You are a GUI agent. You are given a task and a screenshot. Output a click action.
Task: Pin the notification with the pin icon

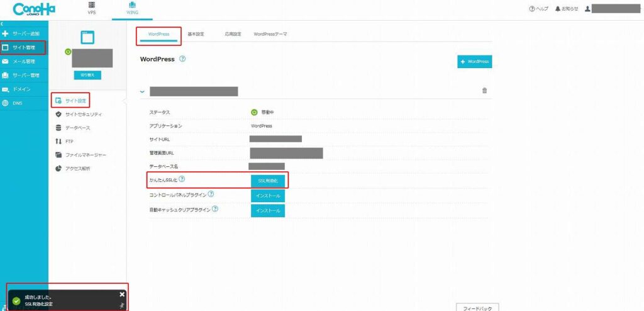coord(121,305)
